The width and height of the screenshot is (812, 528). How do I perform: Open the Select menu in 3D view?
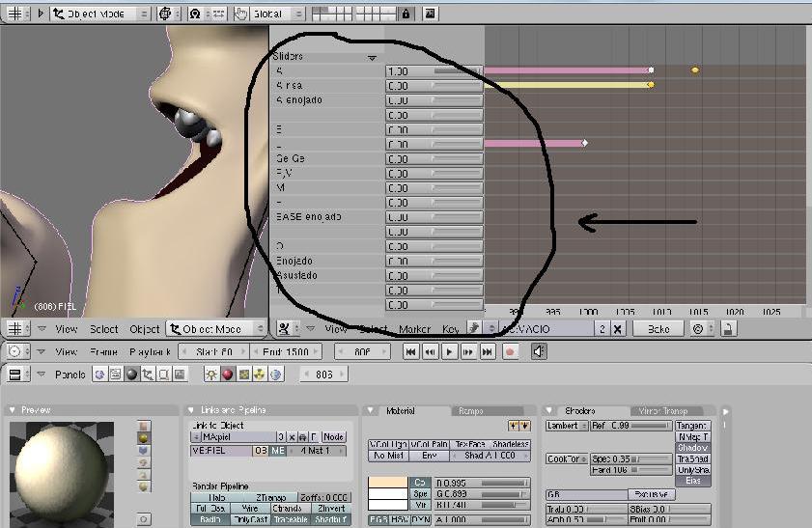coord(103,329)
